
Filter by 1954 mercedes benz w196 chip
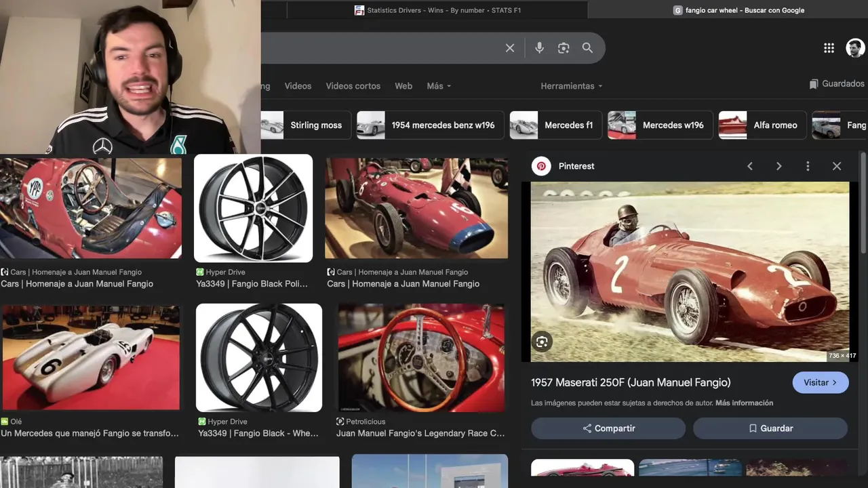pos(431,125)
